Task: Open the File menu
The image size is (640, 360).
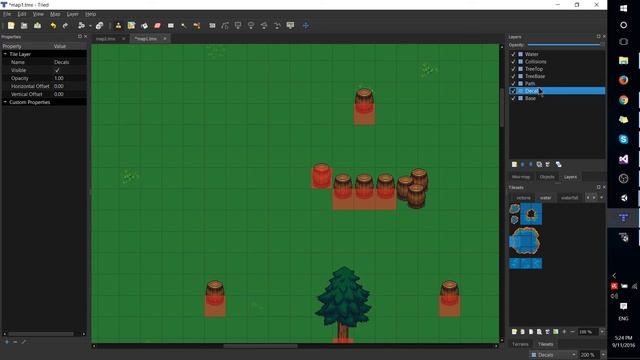Action: [7, 14]
